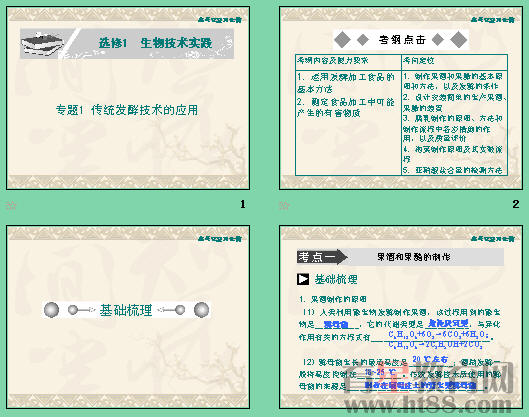Viewport: 529px width, 417px height.
Task: Click the 考纲点击 heading on slide 2
Action: click(402, 40)
